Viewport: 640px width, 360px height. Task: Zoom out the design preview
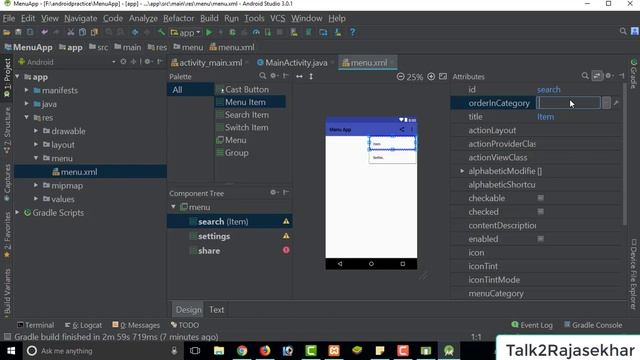(400, 76)
